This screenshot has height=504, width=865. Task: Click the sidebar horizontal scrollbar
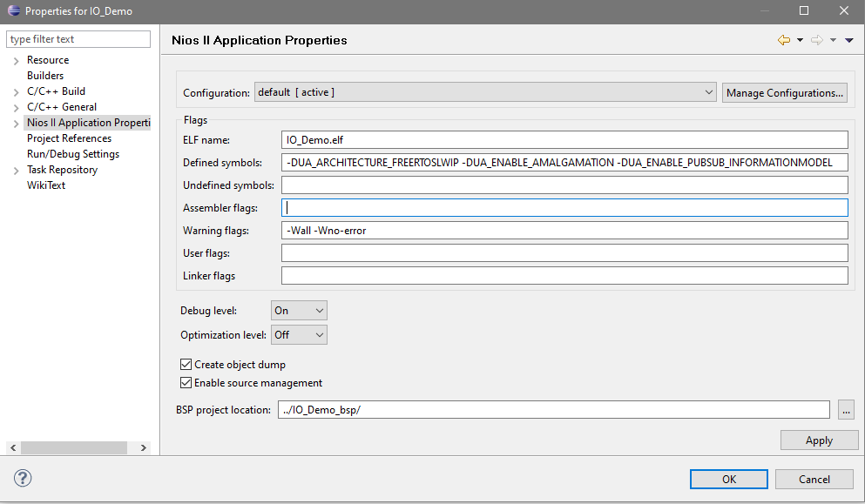[78, 447]
